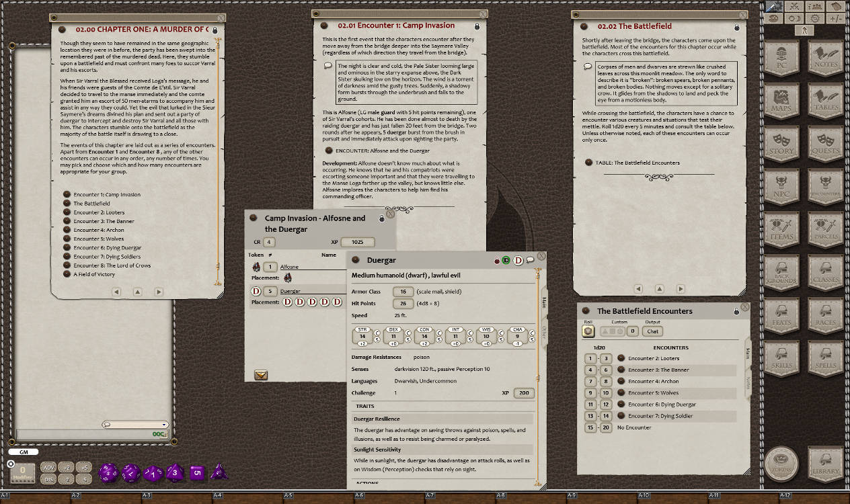Open the plus/minus modifiers tool top right
This screenshot has height=504, width=850.
[x=836, y=19]
